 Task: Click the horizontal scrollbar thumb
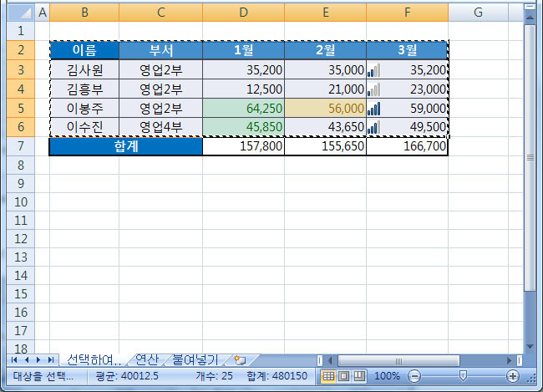[398, 361]
